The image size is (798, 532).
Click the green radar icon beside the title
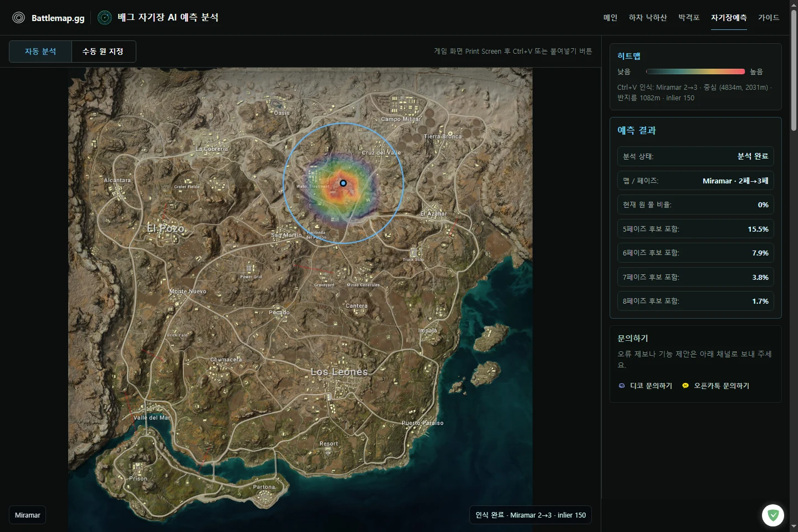(x=105, y=18)
